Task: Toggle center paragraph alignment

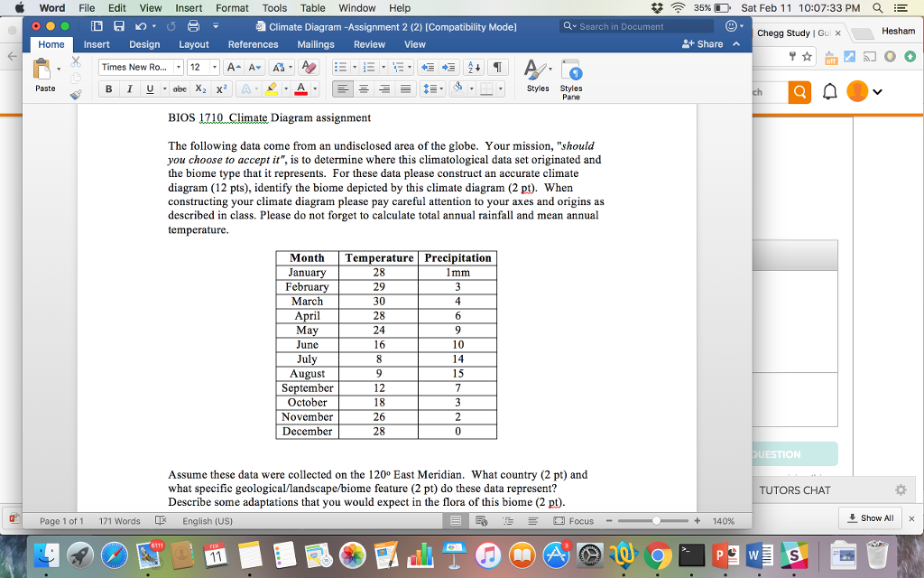Action: tap(363, 89)
